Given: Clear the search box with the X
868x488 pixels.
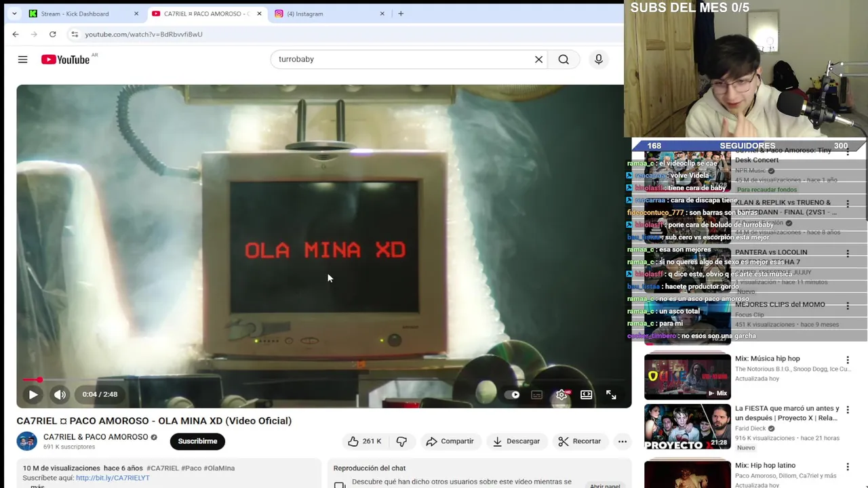Looking at the screenshot, I should pyautogui.click(x=538, y=60).
